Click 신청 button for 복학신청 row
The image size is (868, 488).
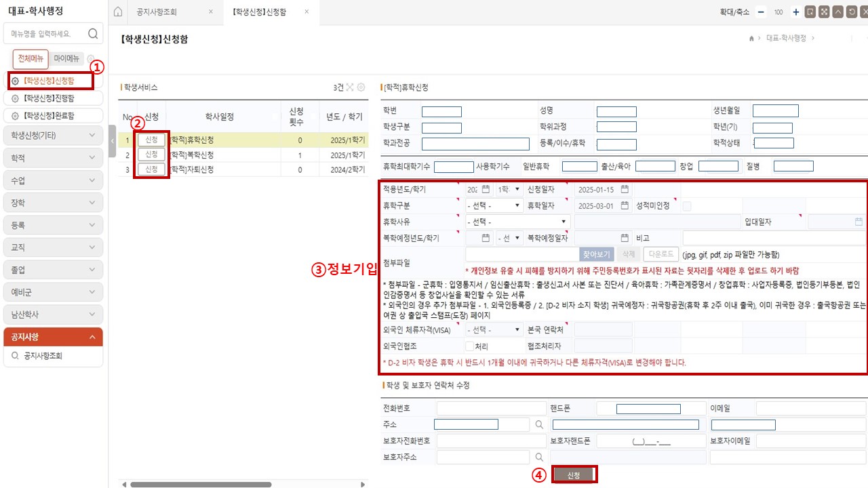pos(151,155)
